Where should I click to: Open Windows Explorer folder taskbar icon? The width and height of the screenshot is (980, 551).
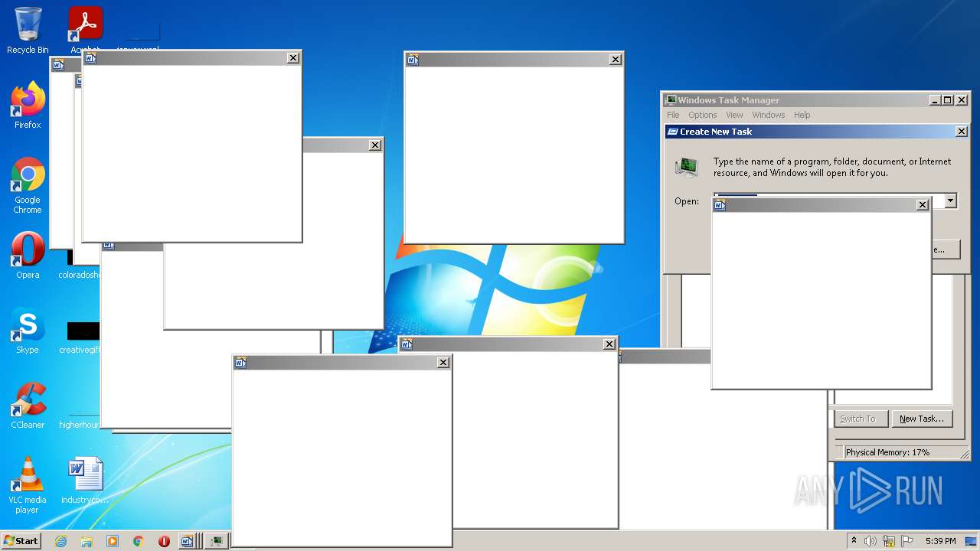[x=87, y=541]
